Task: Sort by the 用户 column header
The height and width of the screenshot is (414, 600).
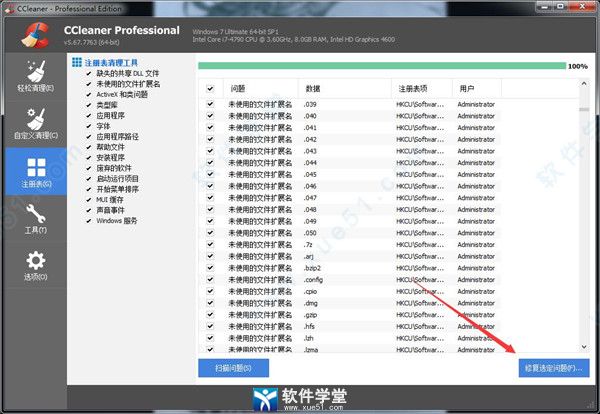Action: (x=477, y=89)
